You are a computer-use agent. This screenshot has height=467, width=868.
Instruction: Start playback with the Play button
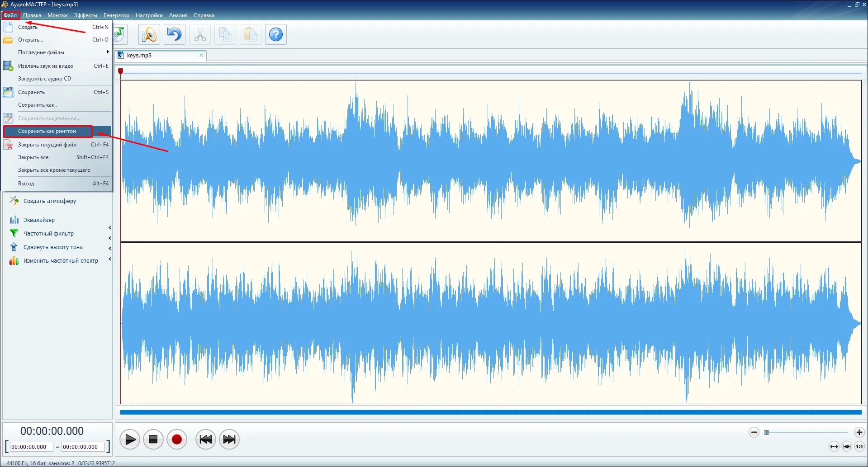coord(130,439)
